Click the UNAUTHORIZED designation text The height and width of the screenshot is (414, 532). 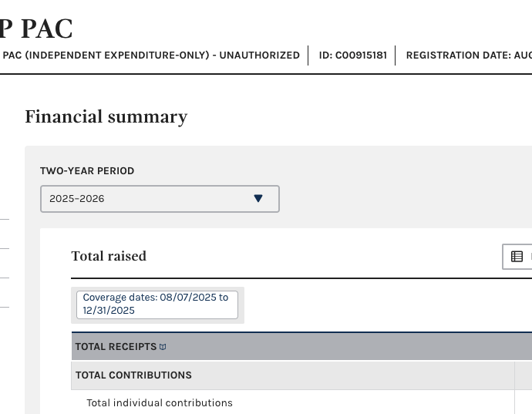point(262,56)
